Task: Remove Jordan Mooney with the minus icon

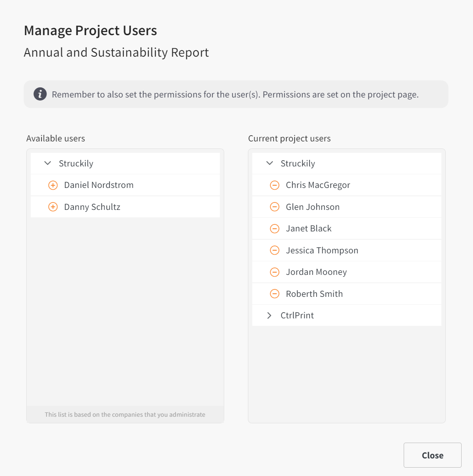Action: (x=275, y=272)
